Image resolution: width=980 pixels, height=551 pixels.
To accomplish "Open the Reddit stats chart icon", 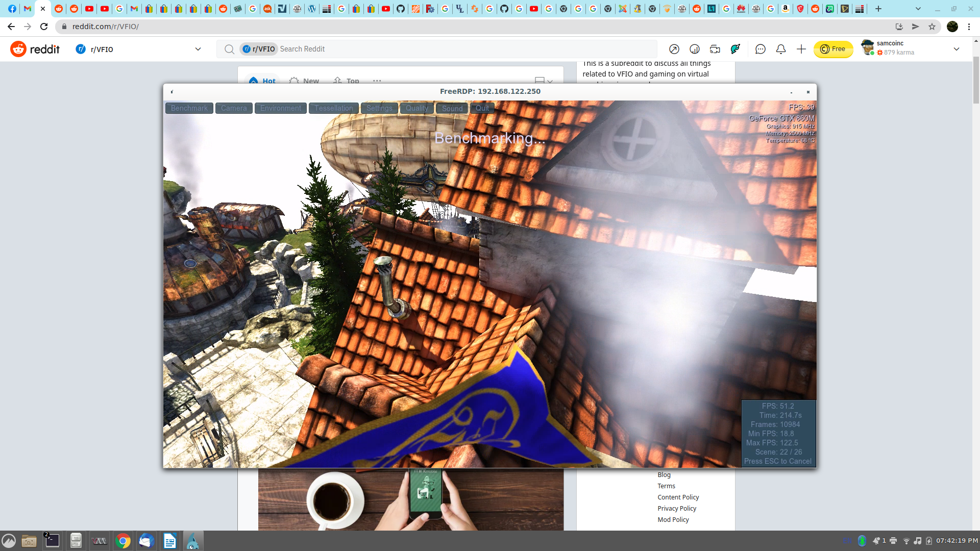I will [x=695, y=49].
